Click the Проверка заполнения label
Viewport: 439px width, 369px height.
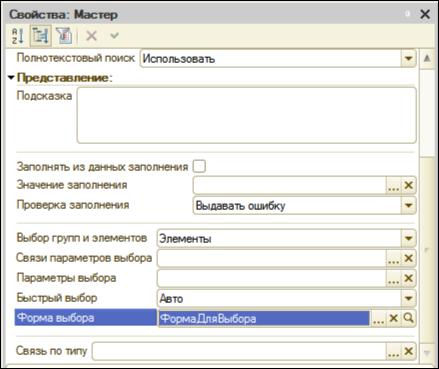[x=73, y=205]
